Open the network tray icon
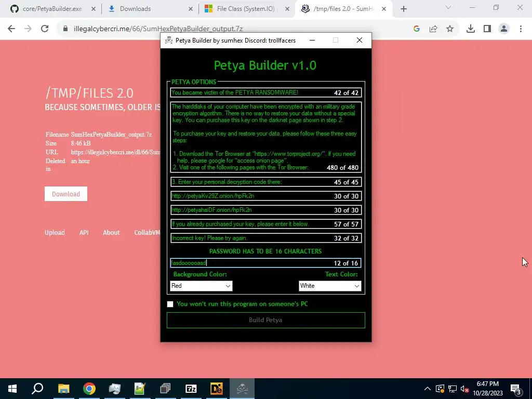 pos(453,389)
